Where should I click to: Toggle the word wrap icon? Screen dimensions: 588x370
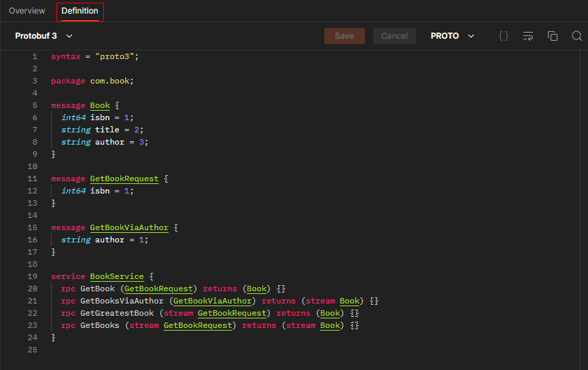coord(528,36)
